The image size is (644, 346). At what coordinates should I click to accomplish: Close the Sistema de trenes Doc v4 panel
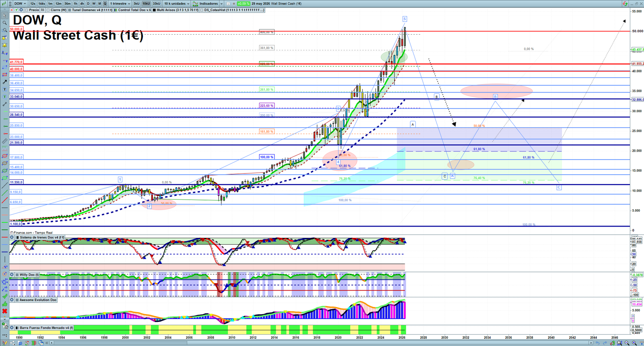12,237
